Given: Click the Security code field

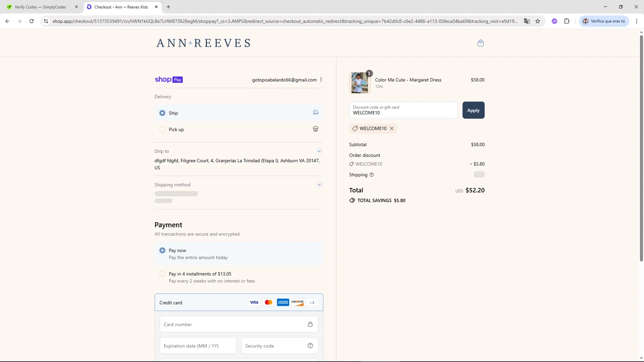Looking at the screenshot, I should (279, 346).
